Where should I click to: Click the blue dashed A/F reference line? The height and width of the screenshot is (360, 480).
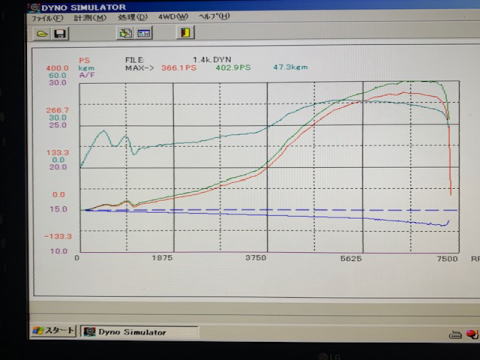[270, 210]
